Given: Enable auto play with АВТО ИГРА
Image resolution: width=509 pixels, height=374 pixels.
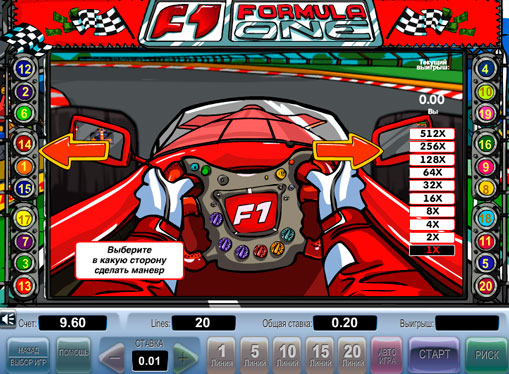Looking at the screenshot, I should [387, 355].
